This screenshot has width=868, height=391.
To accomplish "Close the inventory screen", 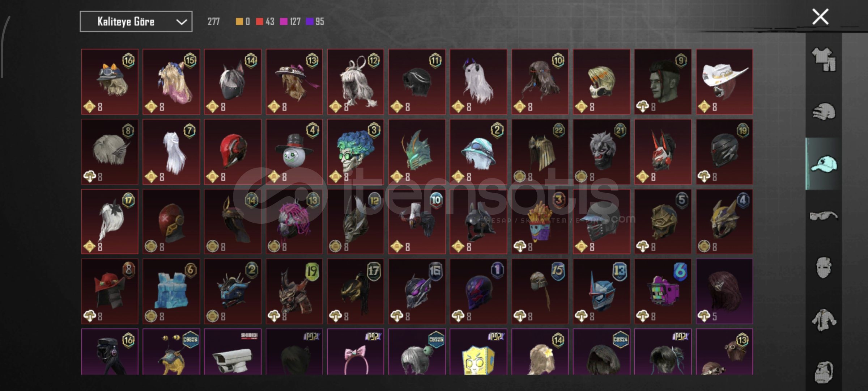I will 820,17.
